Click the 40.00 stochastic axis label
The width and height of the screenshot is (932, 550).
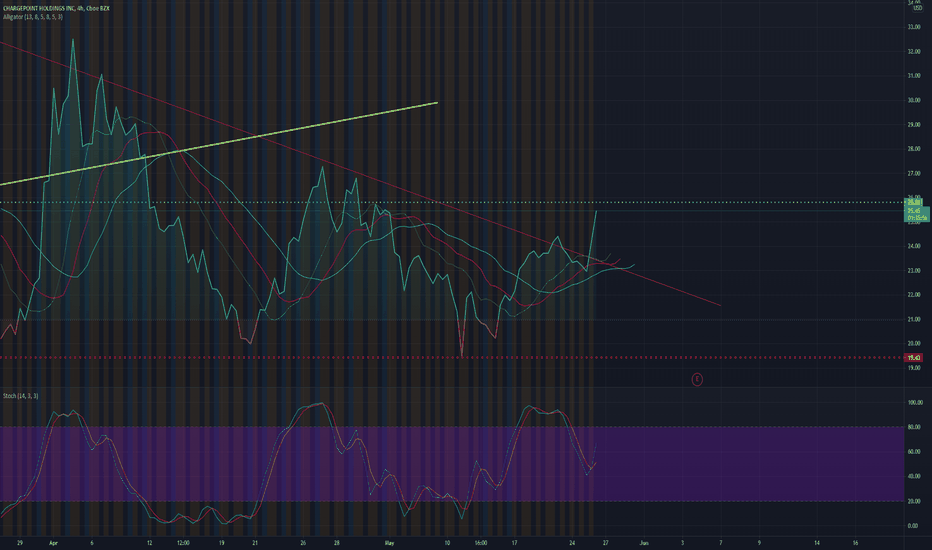(x=914, y=476)
